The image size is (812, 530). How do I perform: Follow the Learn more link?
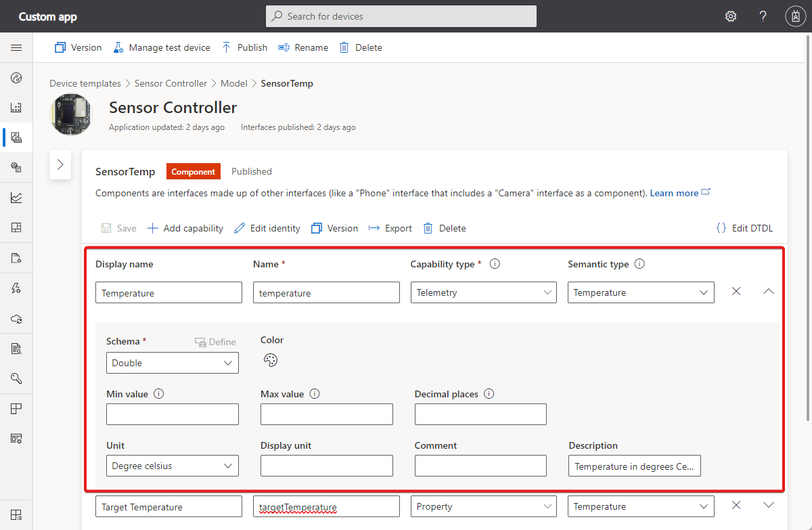click(x=680, y=193)
